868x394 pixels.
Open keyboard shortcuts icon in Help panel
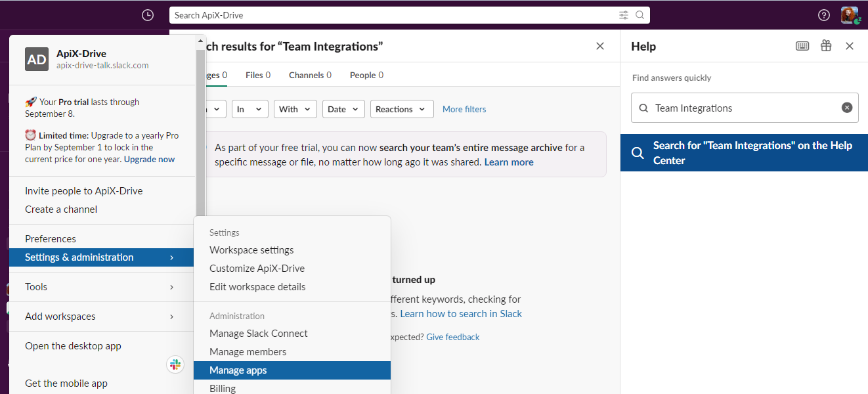tap(802, 46)
